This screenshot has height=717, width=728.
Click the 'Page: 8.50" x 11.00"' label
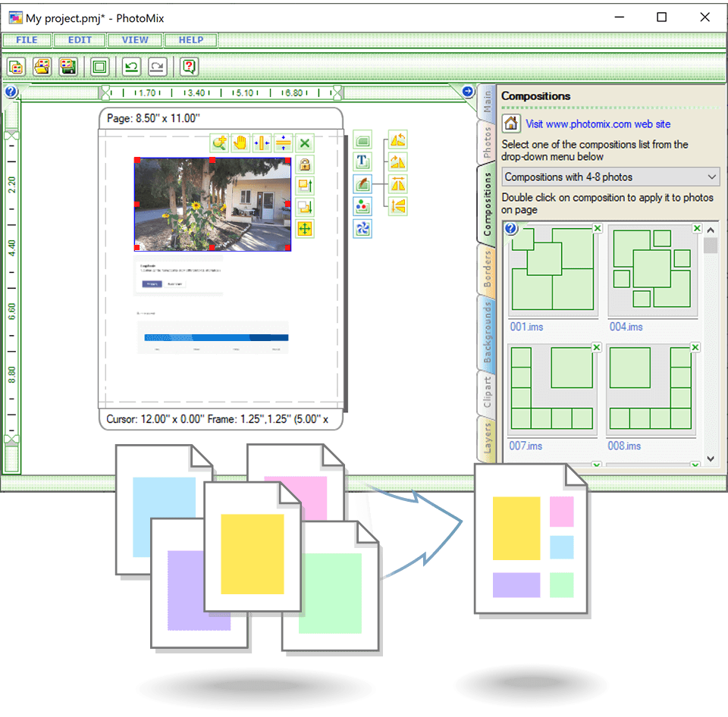(x=153, y=118)
